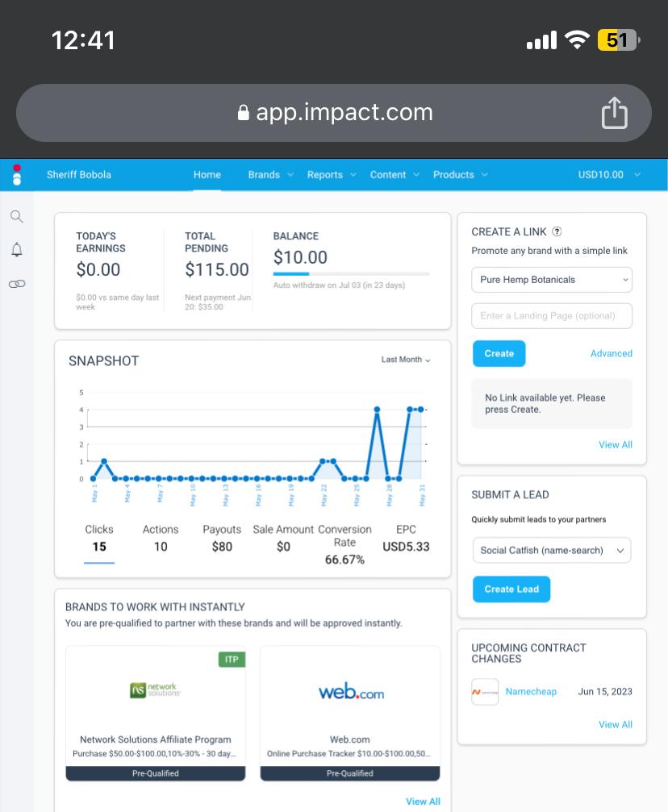
Task: Open the Brands menu
Action: 270,175
